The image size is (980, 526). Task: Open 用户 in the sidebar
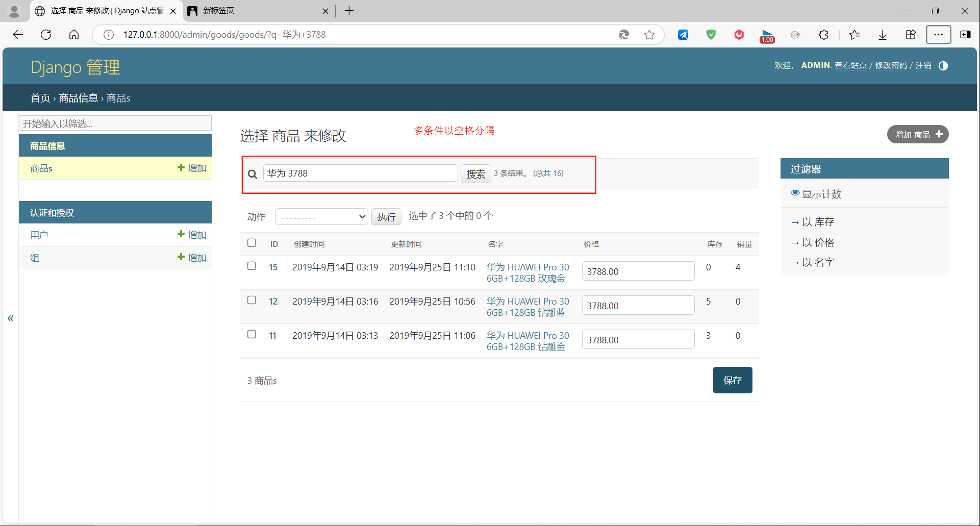point(39,235)
